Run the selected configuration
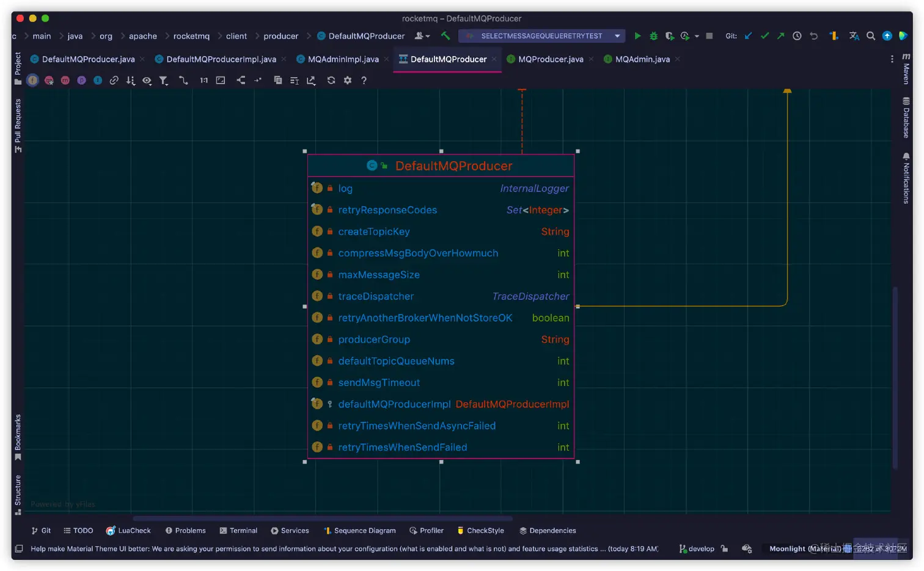 click(x=637, y=36)
